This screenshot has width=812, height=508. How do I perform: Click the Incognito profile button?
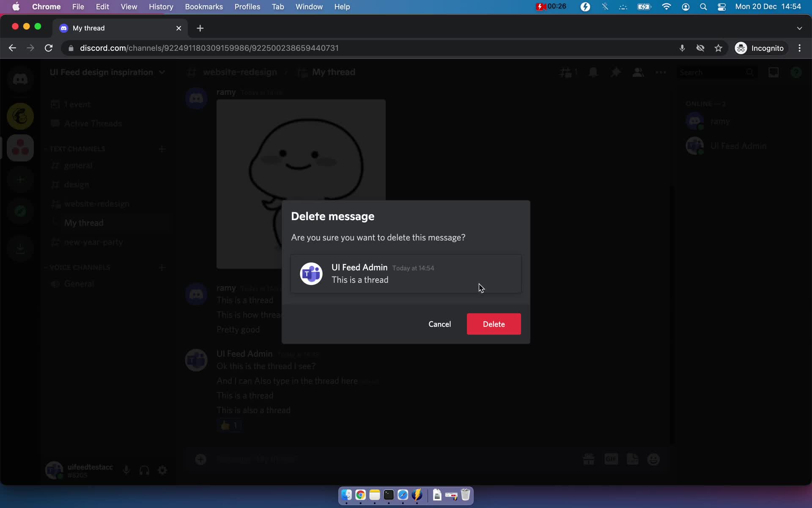click(x=760, y=48)
